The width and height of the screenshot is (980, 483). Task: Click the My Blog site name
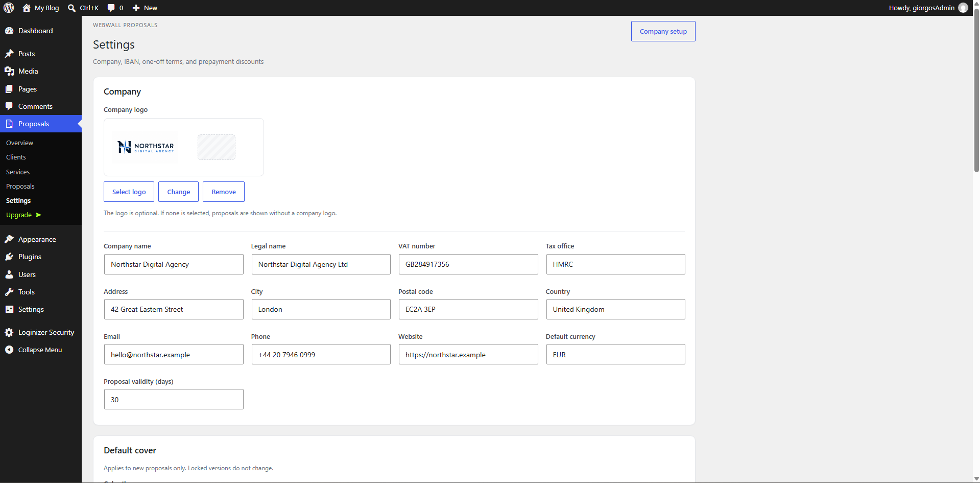tap(46, 8)
